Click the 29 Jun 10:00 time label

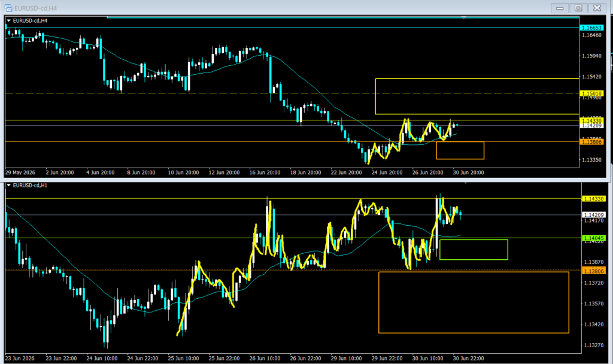coord(346,358)
